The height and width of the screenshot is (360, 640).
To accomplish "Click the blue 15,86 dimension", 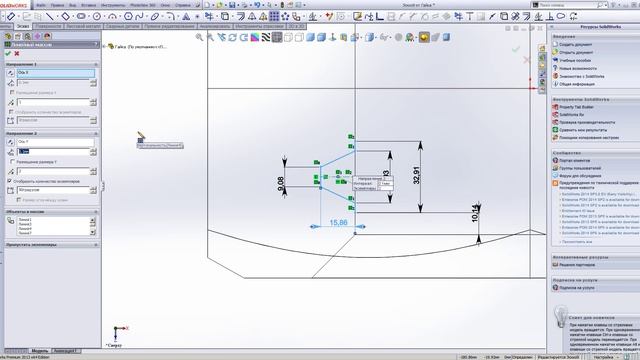I will pos(338,222).
